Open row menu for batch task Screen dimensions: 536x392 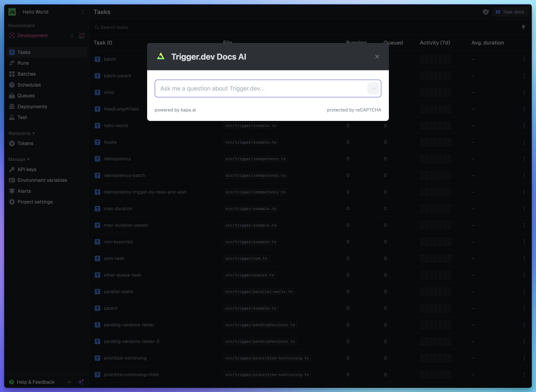524,59
